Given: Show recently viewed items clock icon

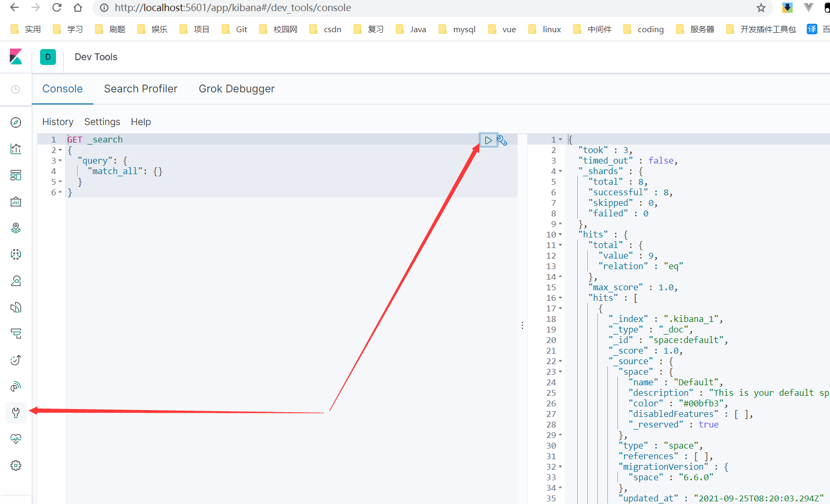Looking at the screenshot, I should click(16, 90).
